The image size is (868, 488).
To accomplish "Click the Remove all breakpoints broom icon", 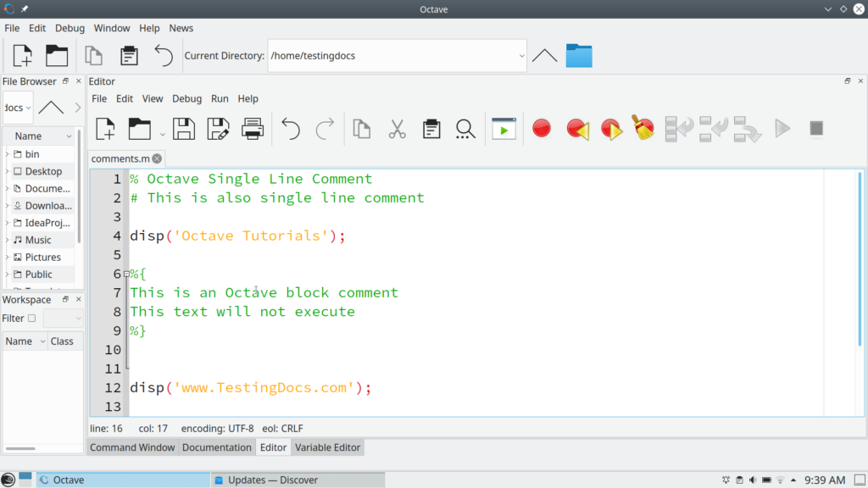I will click(643, 128).
